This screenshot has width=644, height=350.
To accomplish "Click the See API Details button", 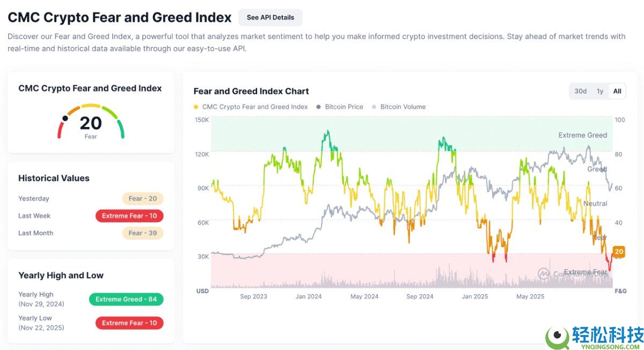I will (x=270, y=17).
